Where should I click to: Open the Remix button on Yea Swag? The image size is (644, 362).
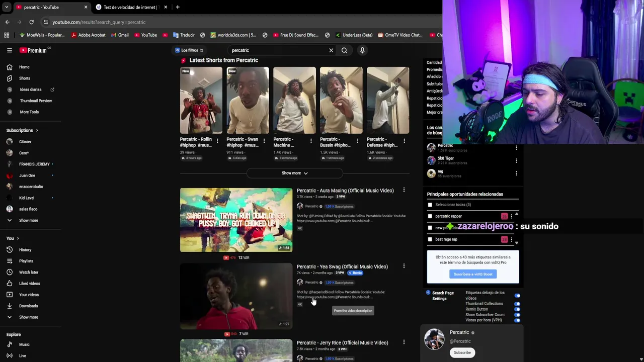[355, 273]
